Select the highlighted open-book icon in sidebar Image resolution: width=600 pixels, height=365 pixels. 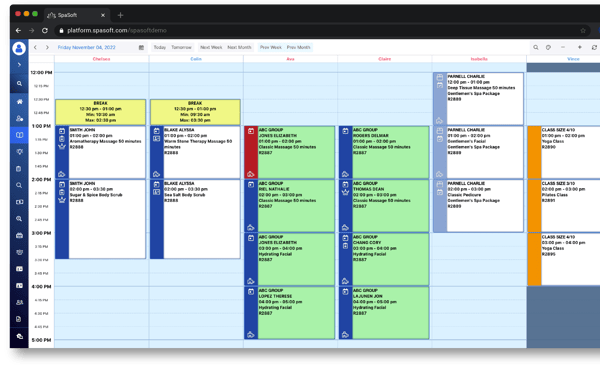click(x=19, y=135)
